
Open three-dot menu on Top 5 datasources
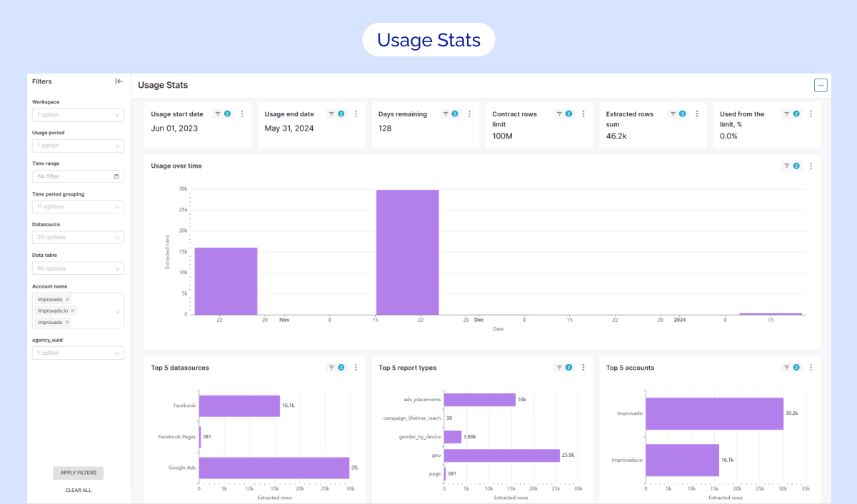356,368
